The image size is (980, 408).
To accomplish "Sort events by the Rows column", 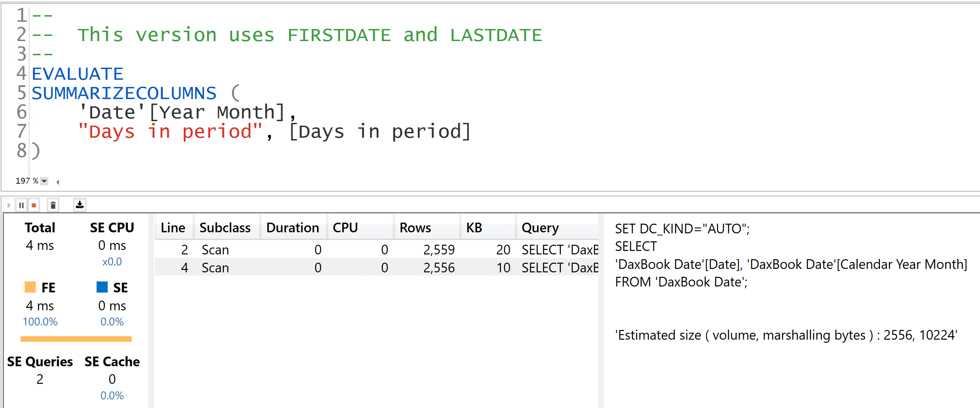I will (415, 227).
